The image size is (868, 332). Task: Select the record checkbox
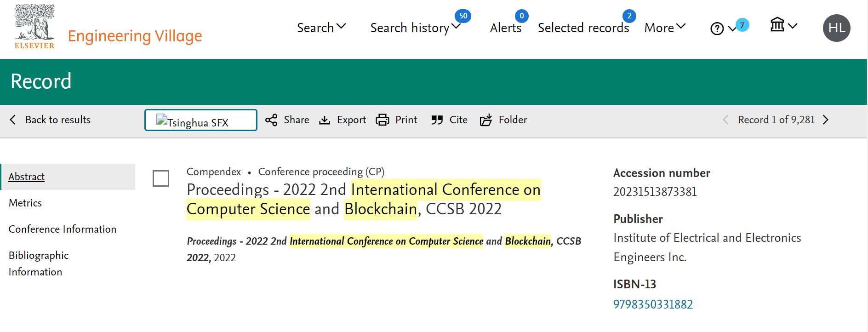click(x=161, y=178)
